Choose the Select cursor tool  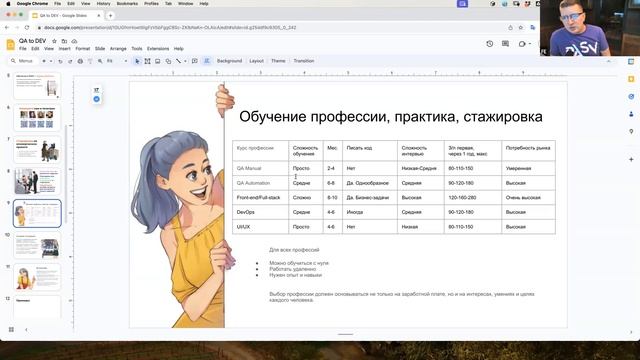[137, 61]
